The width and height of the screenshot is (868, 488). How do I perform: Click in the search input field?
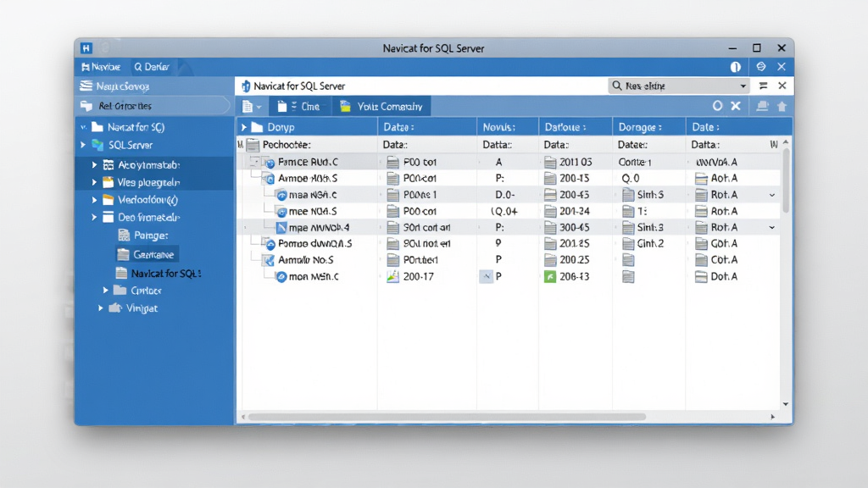click(x=681, y=86)
